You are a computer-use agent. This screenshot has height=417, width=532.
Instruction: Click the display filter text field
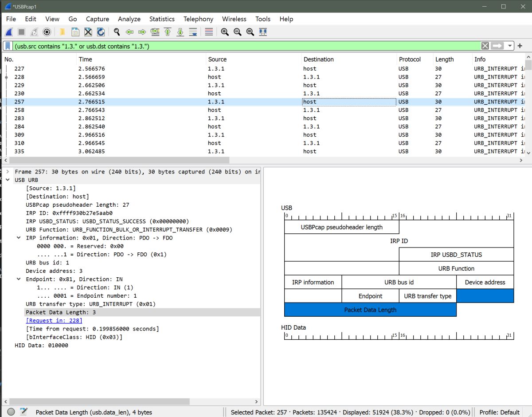coord(244,46)
